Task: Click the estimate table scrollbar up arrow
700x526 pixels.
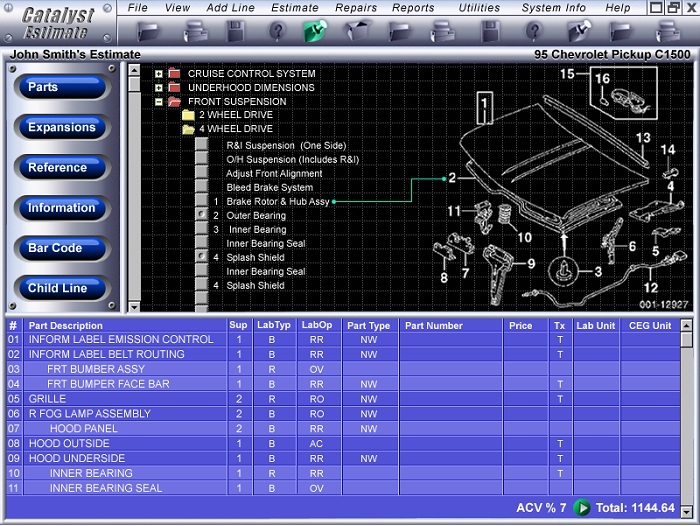Action: (687, 325)
